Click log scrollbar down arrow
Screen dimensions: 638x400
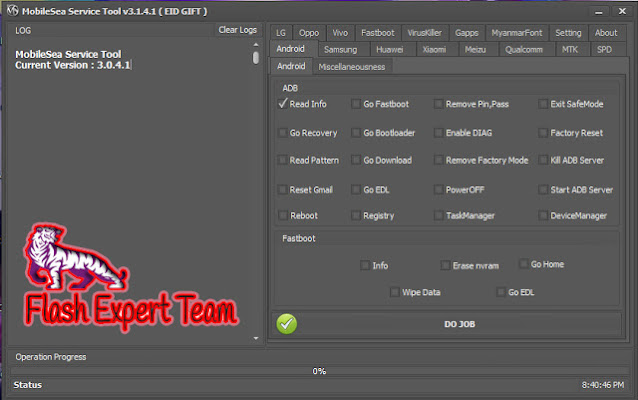256,338
